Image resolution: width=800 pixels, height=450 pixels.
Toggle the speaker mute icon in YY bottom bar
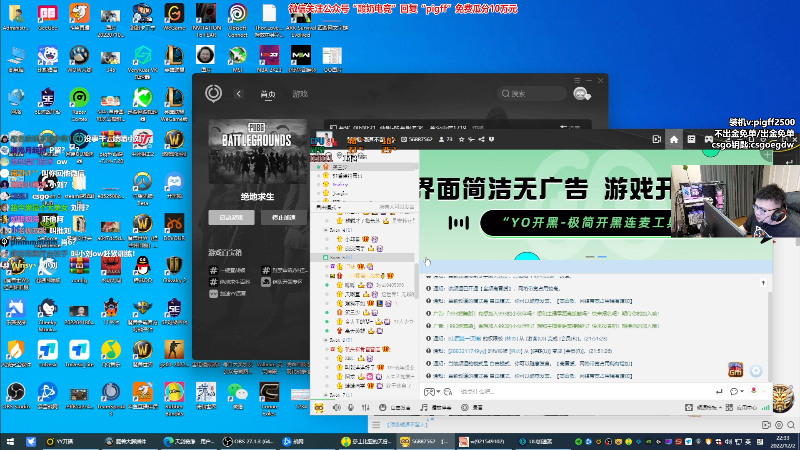pos(337,408)
